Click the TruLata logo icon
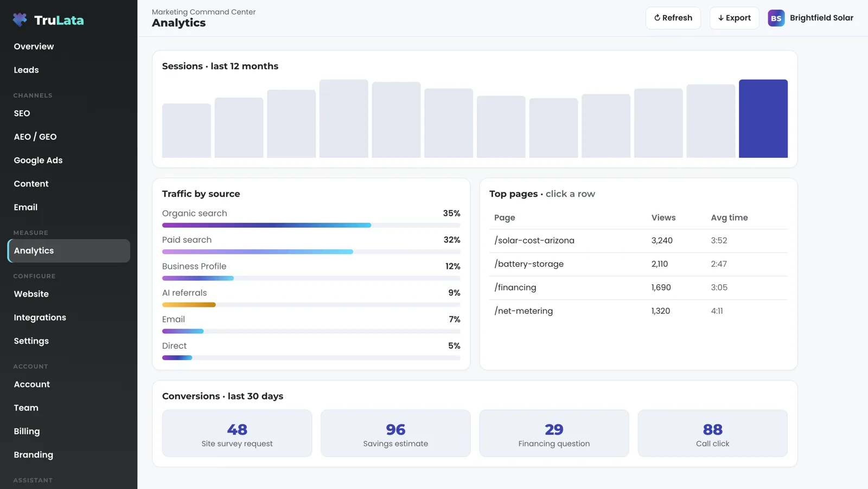The height and width of the screenshot is (489, 868). click(x=20, y=20)
